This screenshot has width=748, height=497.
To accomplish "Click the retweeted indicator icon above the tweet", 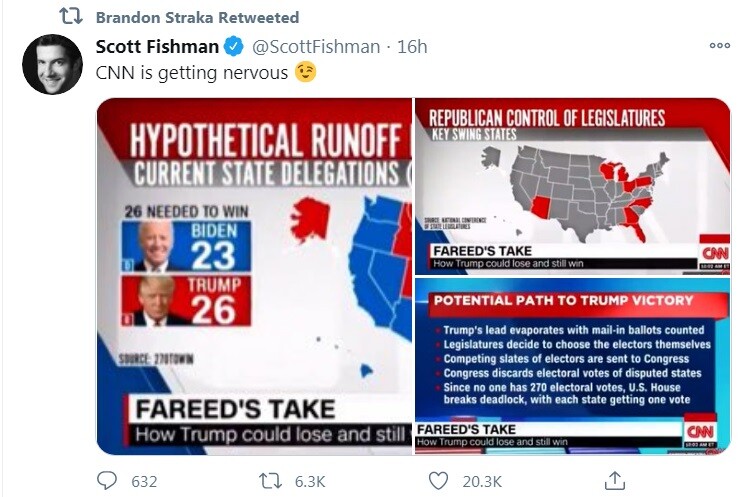I will [71, 18].
